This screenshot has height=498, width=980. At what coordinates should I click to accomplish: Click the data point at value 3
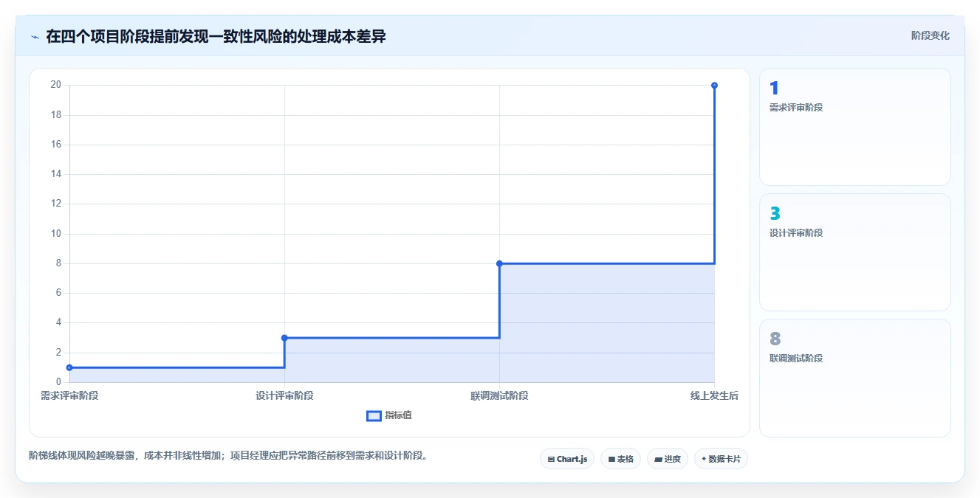[284, 338]
